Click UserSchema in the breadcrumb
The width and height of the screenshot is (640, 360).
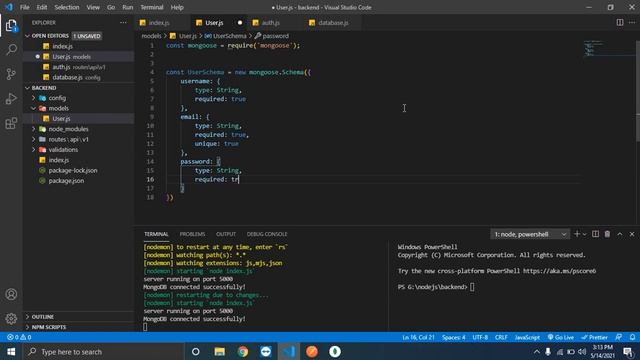click(229, 36)
